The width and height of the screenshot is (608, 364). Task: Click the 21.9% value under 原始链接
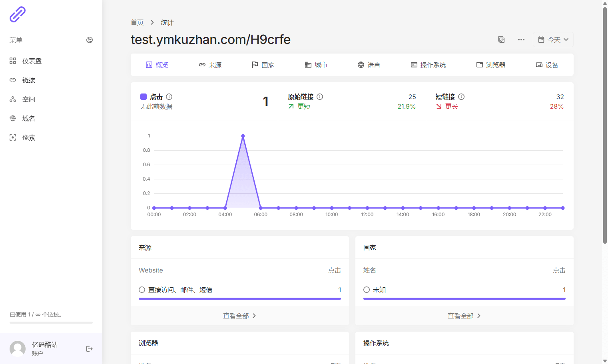click(x=407, y=106)
